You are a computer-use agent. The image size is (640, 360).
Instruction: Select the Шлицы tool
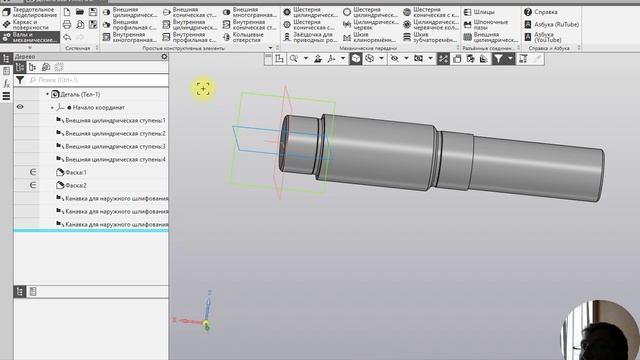pos(479,12)
